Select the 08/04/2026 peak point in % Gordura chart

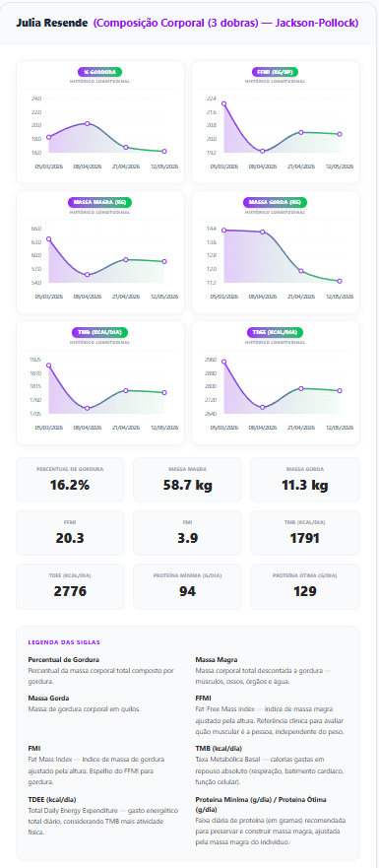pyautogui.click(x=88, y=123)
